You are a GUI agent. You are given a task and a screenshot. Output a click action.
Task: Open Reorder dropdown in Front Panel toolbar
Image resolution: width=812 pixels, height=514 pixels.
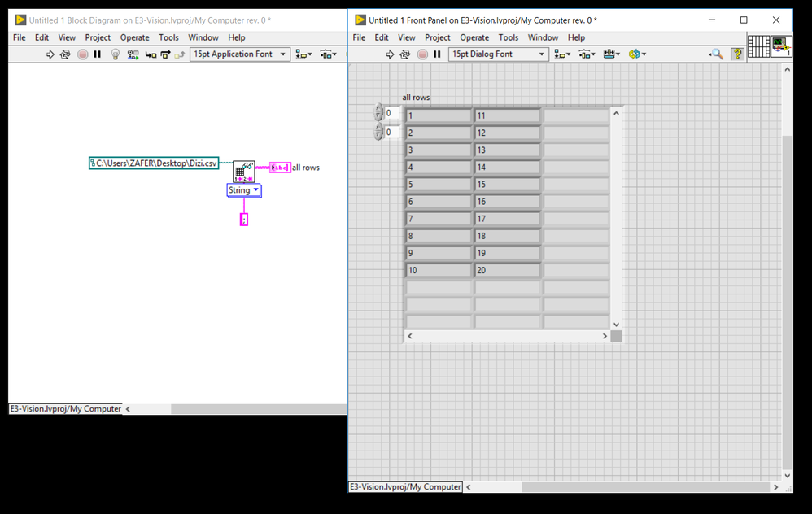pos(637,54)
